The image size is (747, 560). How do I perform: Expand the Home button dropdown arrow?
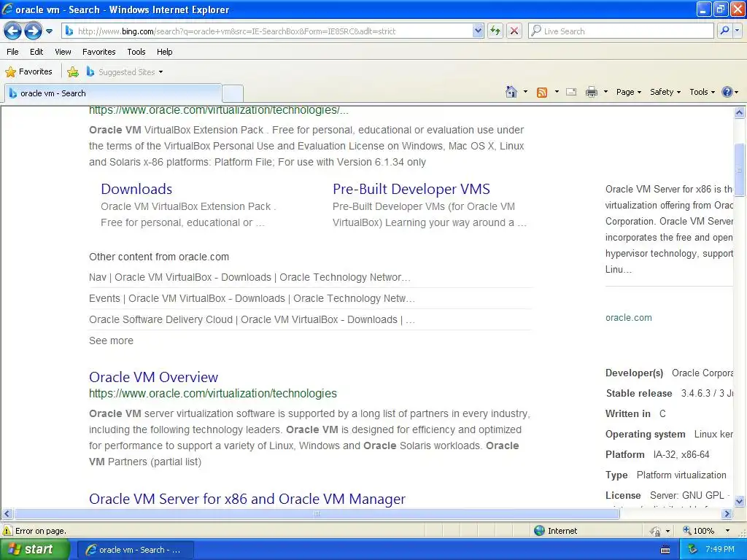525,92
